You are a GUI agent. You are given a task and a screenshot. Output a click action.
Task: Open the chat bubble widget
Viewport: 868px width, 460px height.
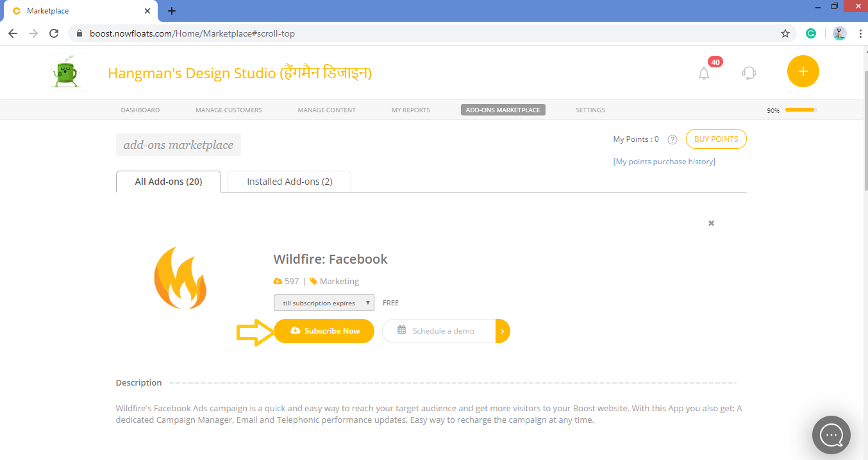831,436
